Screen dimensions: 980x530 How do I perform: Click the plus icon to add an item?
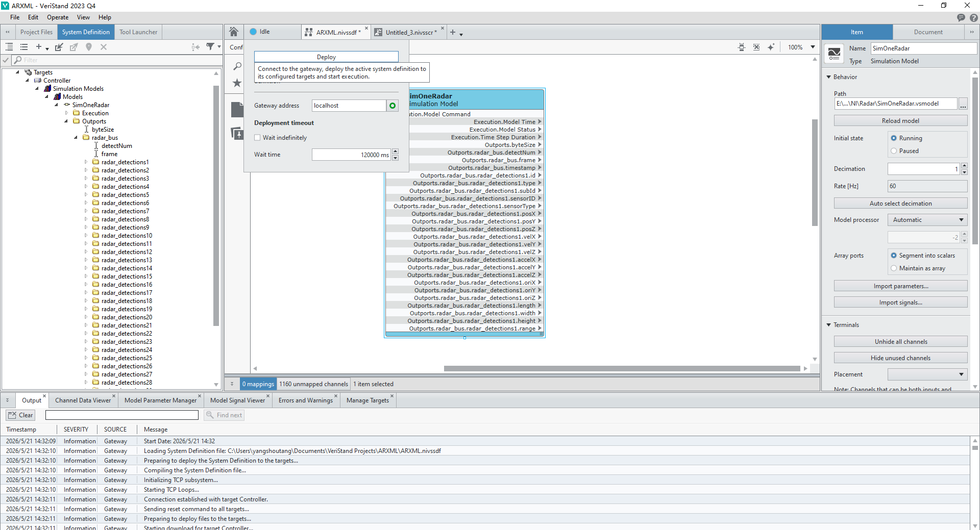(x=39, y=47)
